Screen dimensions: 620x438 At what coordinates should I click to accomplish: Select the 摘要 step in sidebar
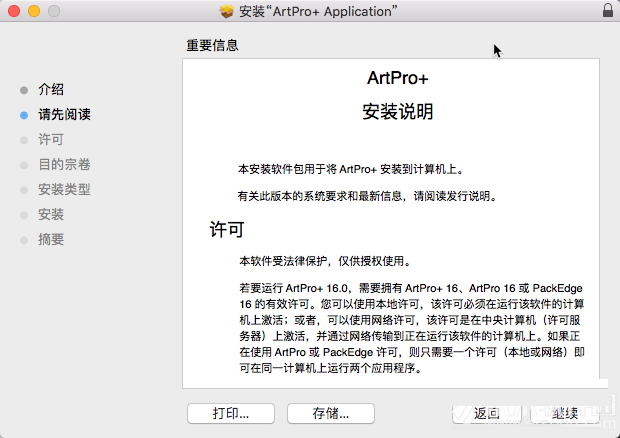51,239
